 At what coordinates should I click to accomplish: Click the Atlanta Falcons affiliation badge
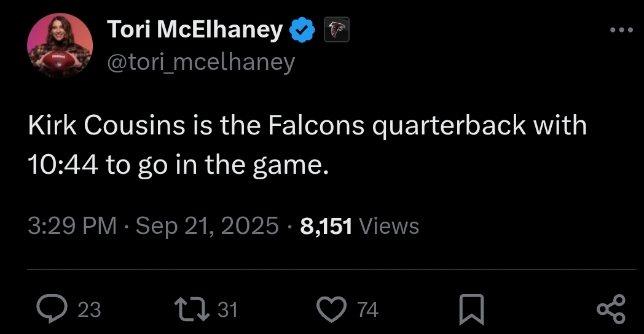pos(336,29)
